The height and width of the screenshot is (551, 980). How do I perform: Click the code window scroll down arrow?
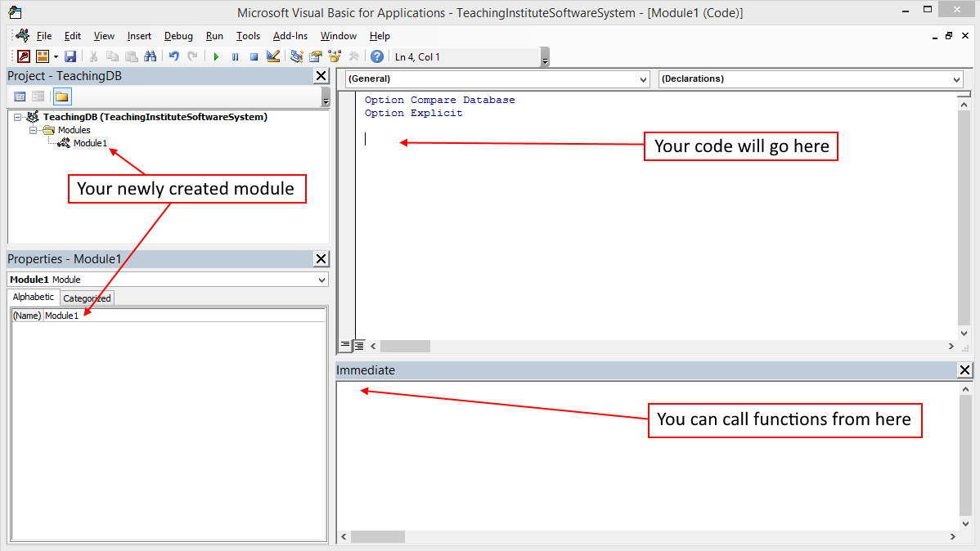[964, 334]
